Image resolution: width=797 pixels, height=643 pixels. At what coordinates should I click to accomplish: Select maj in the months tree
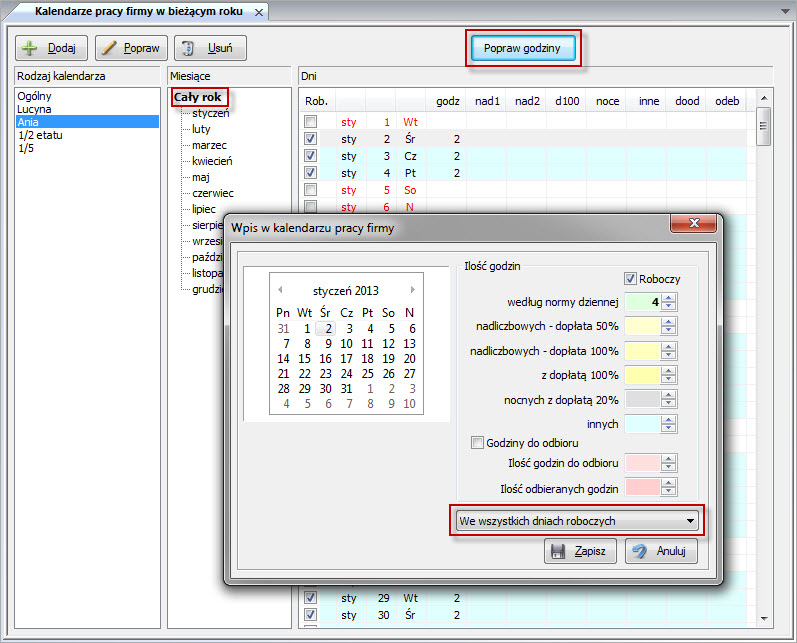coord(201,177)
